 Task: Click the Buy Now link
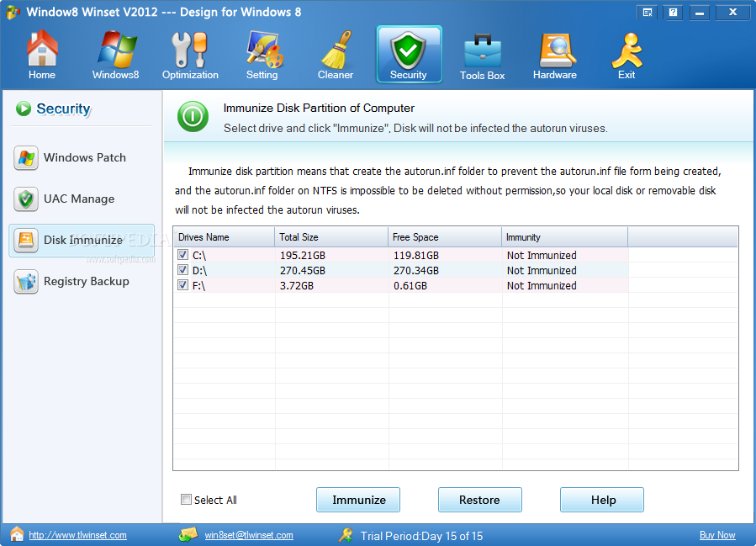717,535
